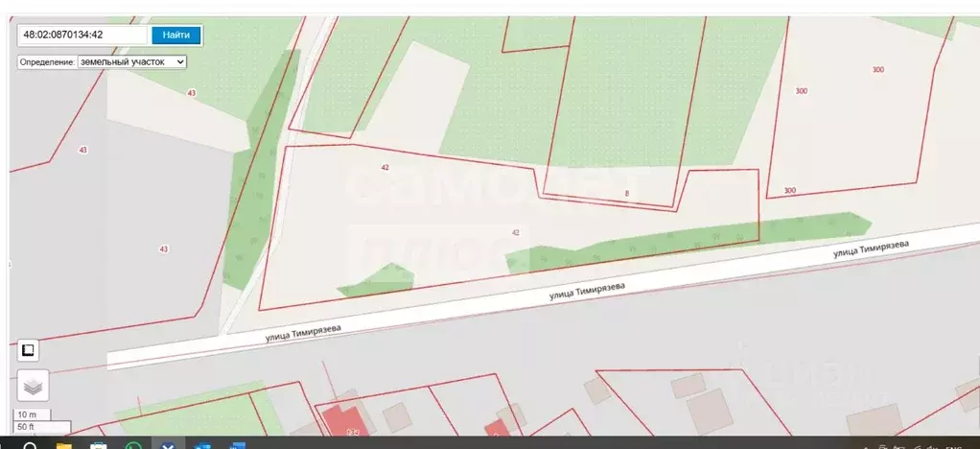The image size is (980, 449).
Task: Open File Explorer from the taskbar
Action: click(x=63, y=445)
